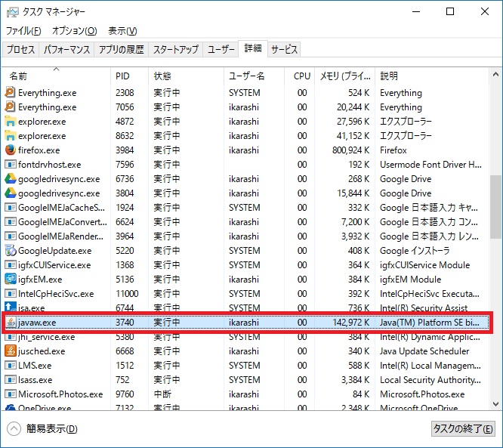Click the 中断 status for Microsoft.Photos.exe

[x=162, y=394]
